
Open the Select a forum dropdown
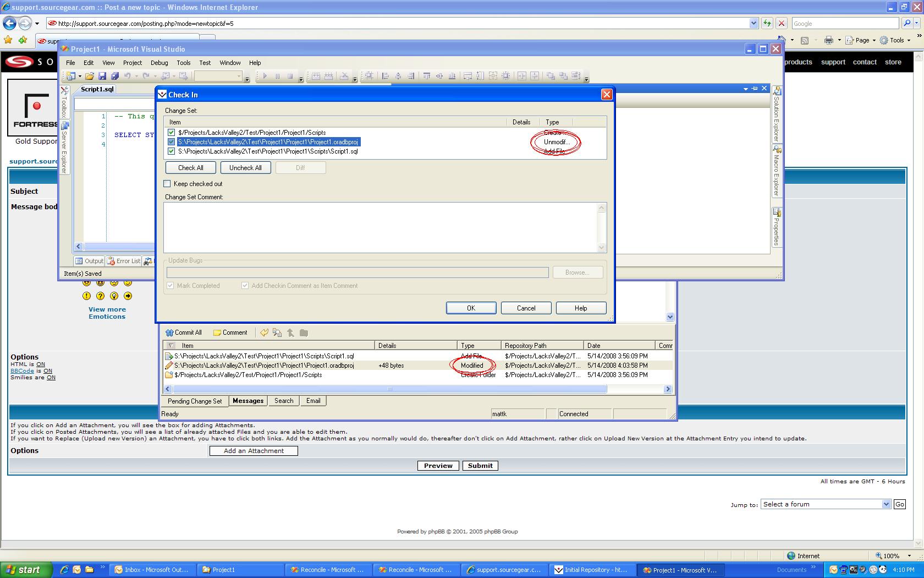(x=826, y=504)
